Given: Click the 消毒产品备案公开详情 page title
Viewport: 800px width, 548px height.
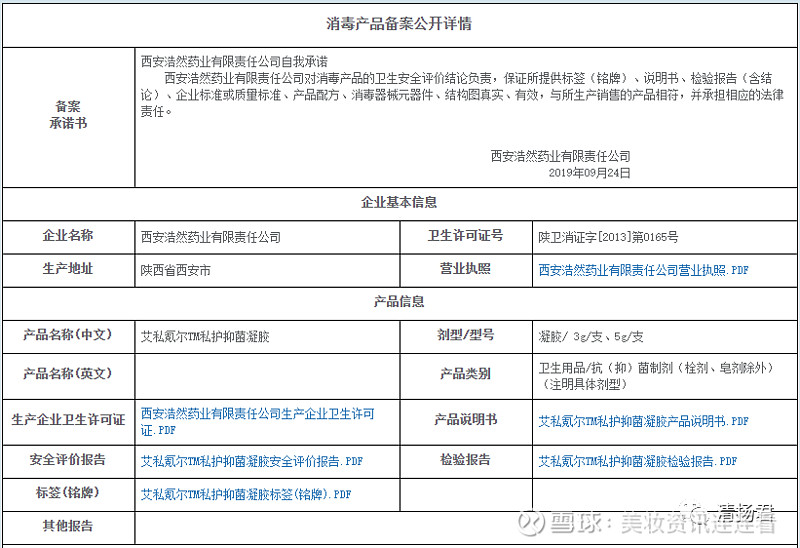Looking at the screenshot, I should [x=399, y=24].
